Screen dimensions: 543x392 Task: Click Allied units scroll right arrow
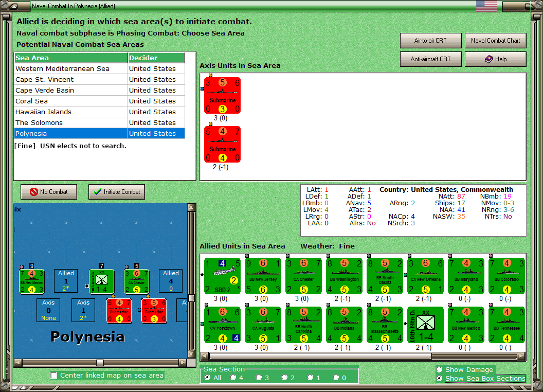click(521, 356)
